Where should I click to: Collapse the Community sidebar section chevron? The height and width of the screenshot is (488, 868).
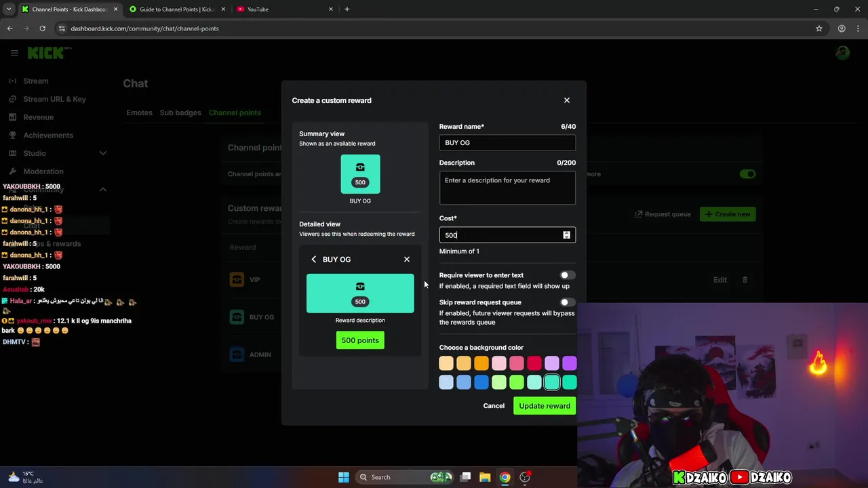point(103,190)
